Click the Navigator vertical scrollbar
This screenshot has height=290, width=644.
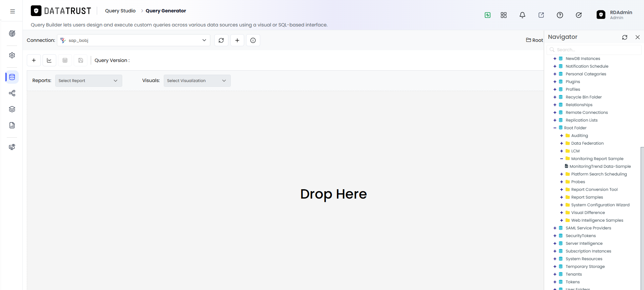click(642, 218)
